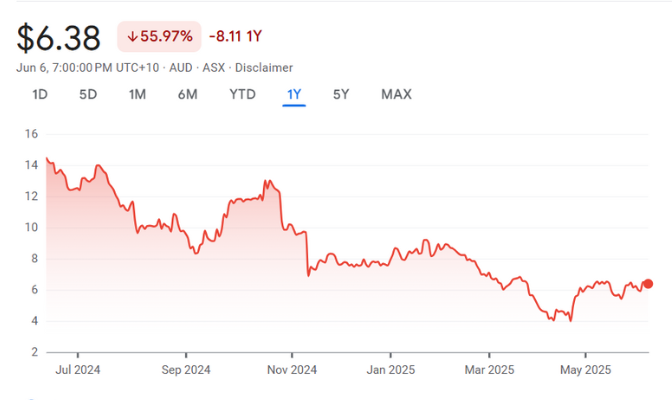Select the 5D range tab
This screenshot has height=400, width=672.
click(x=88, y=95)
